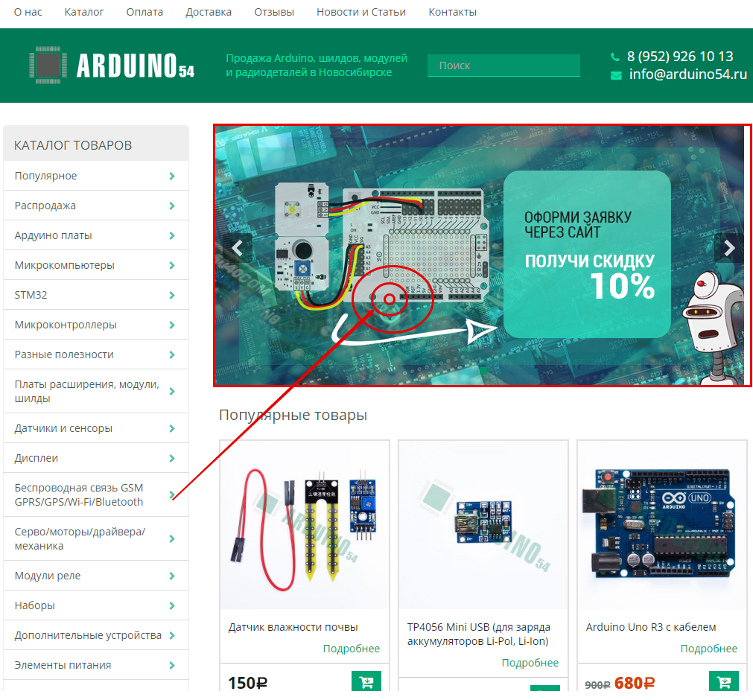This screenshot has height=700, width=753.
Task: Click the 150₽ price
Action: click(247, 682)
